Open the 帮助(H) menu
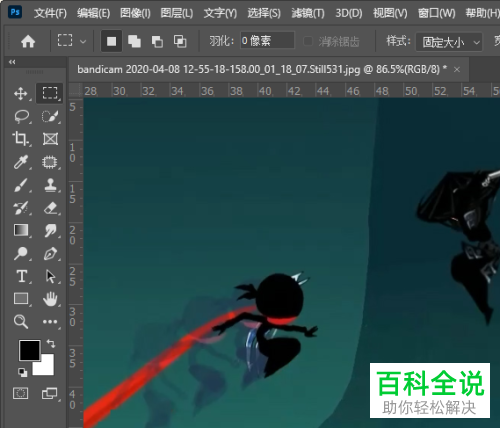The image size is (500, 428). click(x=482, y=13)
